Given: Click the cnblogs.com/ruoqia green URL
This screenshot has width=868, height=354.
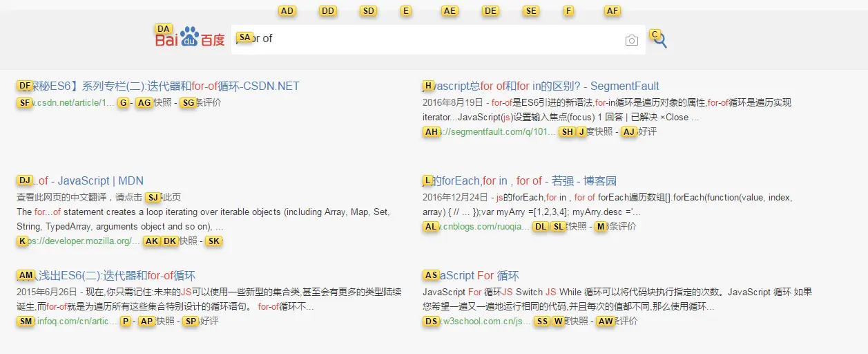Looking at the screenshot, I should pyautogui.click(x=476, y=227).
